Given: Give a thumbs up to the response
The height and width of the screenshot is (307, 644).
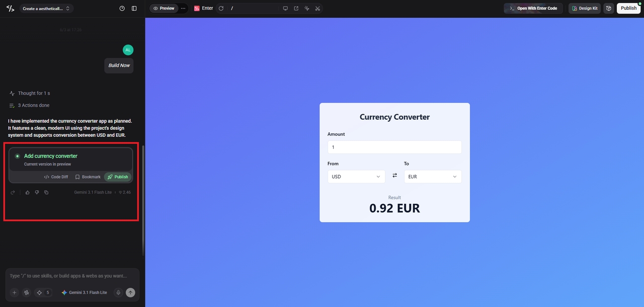Looking at the screenshot, I should [x=28, y=192].
